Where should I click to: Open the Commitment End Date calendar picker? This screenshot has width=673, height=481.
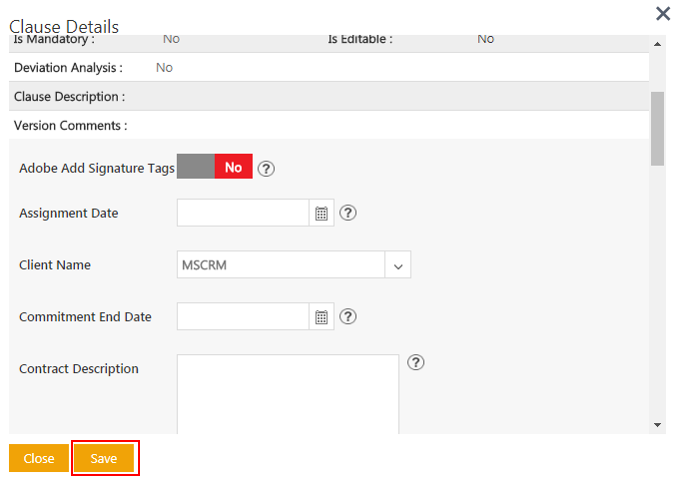pyautogui.click(x=322, y=317)
